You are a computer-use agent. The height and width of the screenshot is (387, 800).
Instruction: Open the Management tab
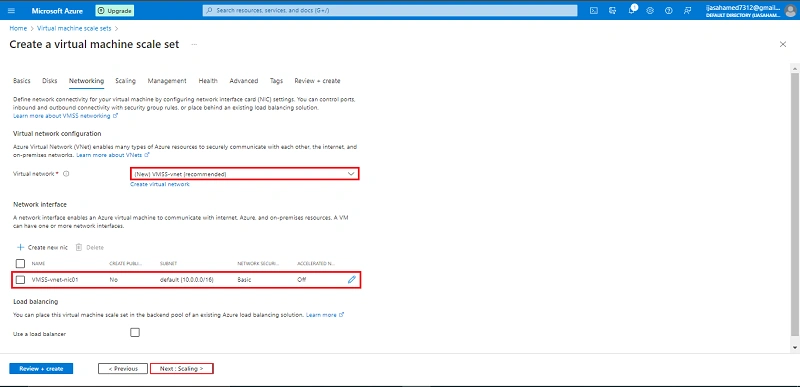click(x=167, y=81)
